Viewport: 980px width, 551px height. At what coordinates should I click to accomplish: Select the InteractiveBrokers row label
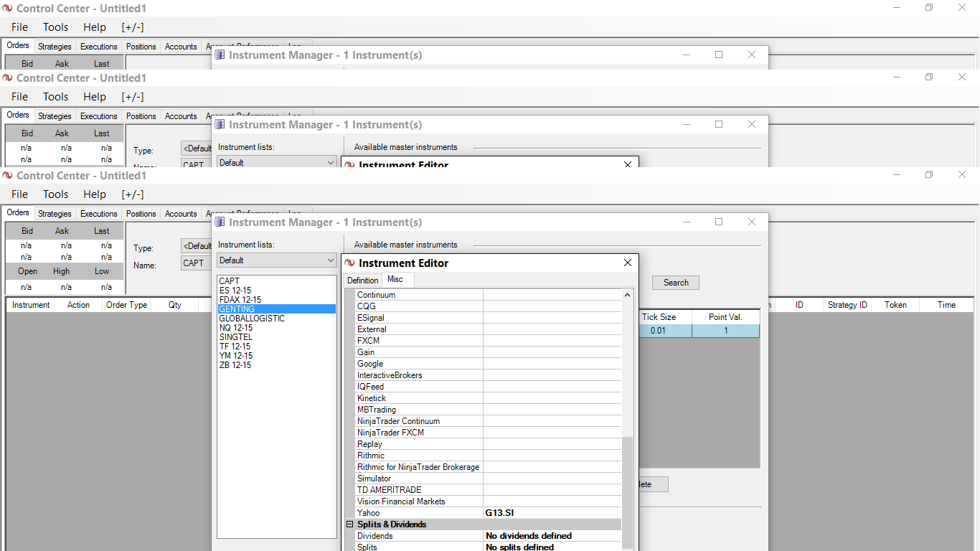[x=390, y=375]
